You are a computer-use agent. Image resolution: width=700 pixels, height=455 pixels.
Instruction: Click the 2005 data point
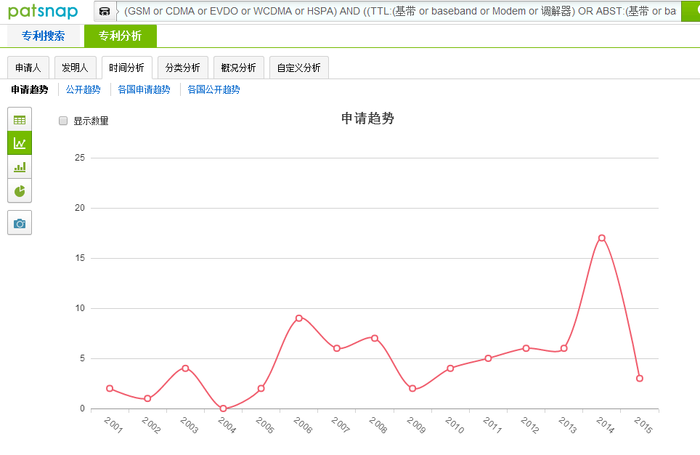tap(261, 388)
